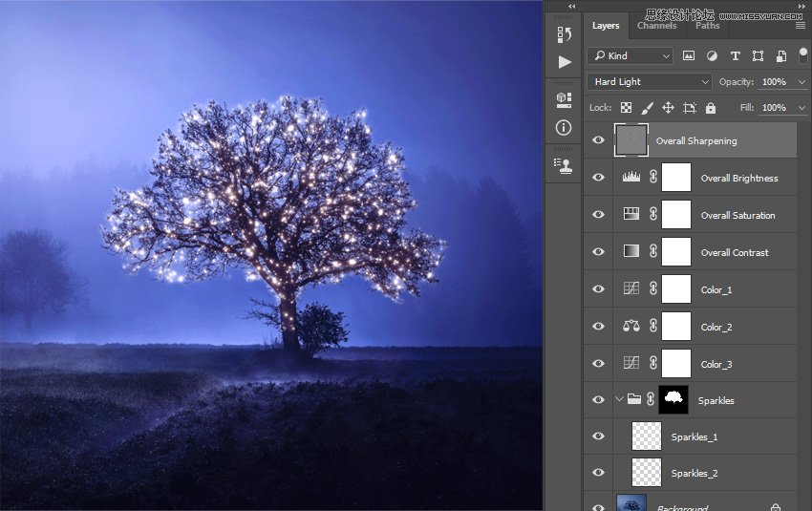Collapse the Sparkles group

point(619,399)
